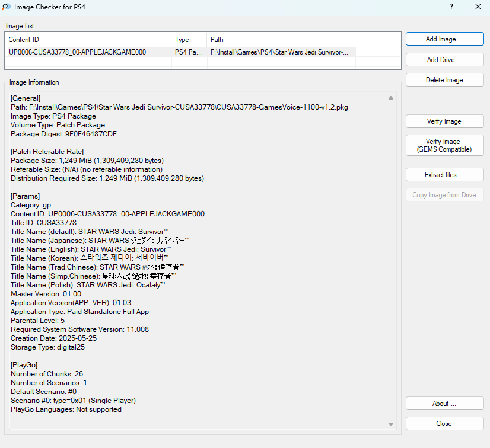Click the 'PS4 Pa...' type cell in list
Viewport: 490px width, 448px height.
188,52
